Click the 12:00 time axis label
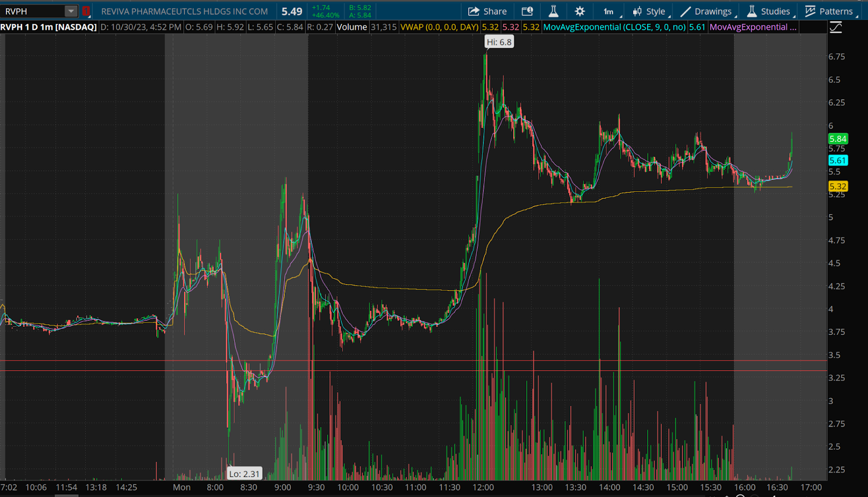Viewport: 868px width, 497px height. click(483, 487)
